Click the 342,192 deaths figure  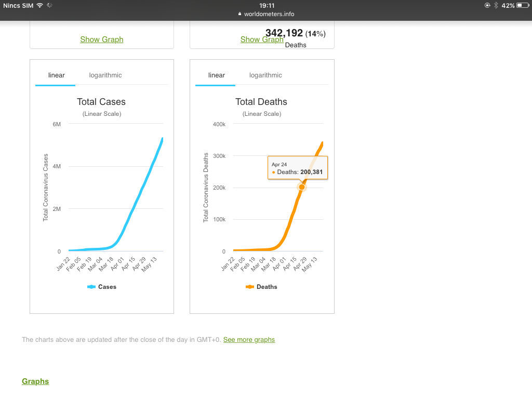[284, 33]
